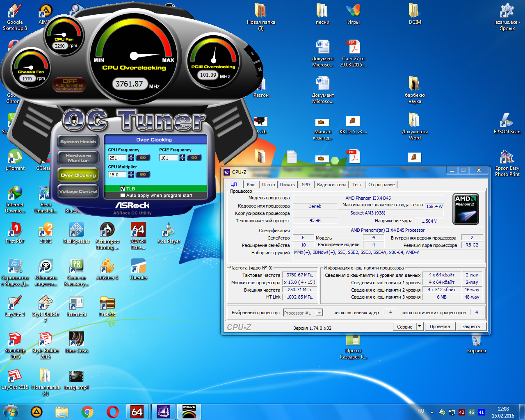The width and height of the screenshot is (525, 420).
Task: Click the CPU Multiplier input field
Action: click(x=118, y=175)
